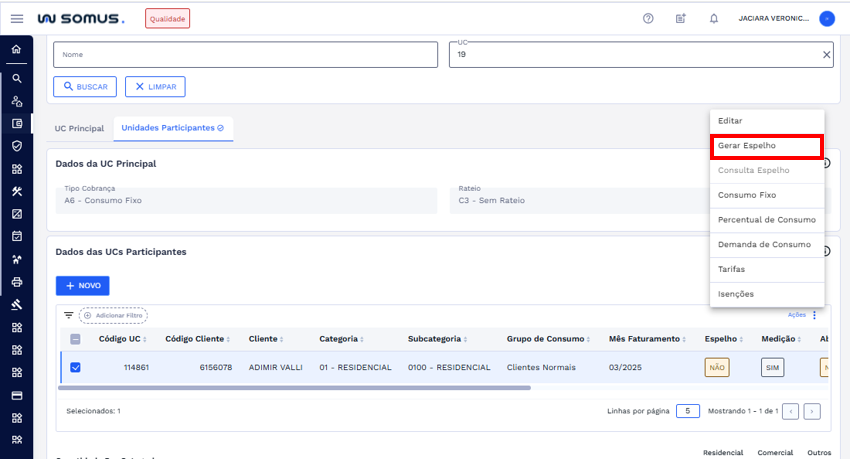Screen dimensions: 850x472
Task: Open notifications bell icon
Action: point(714,18)
